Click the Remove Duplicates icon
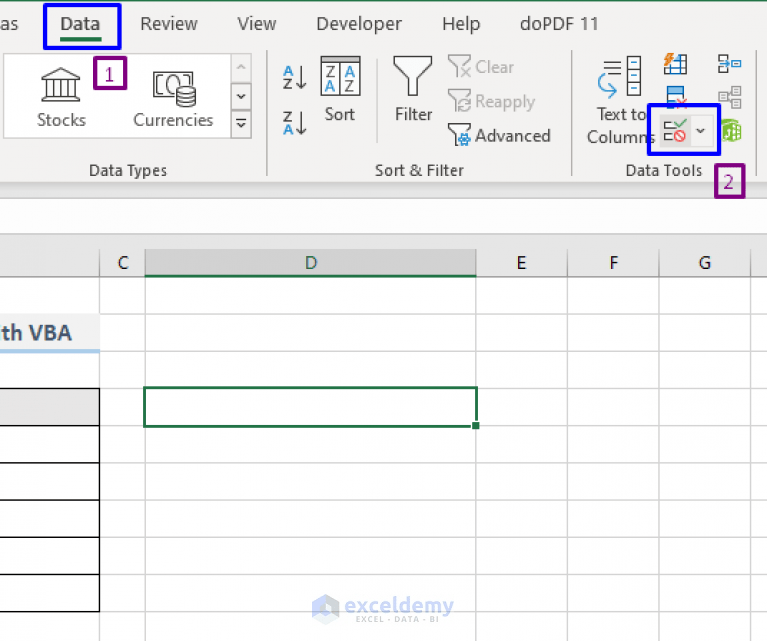 pyautogui.click(x=676, y=95)
